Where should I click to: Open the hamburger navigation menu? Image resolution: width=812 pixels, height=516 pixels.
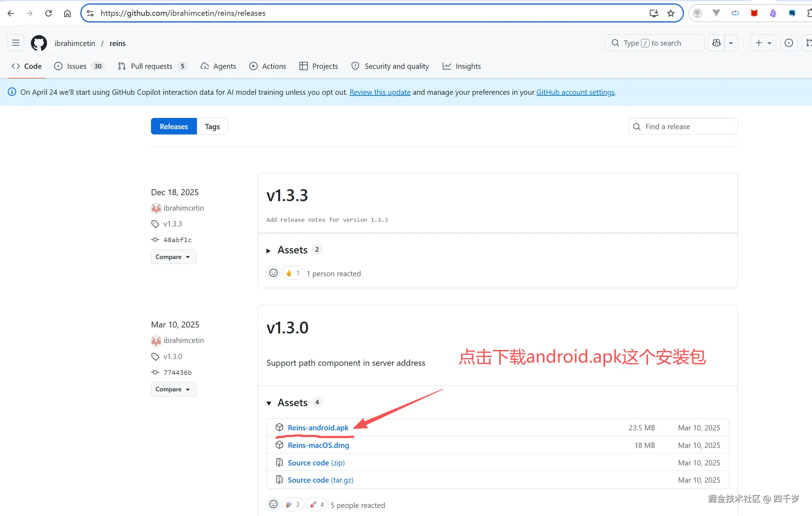tap(16, 43)
